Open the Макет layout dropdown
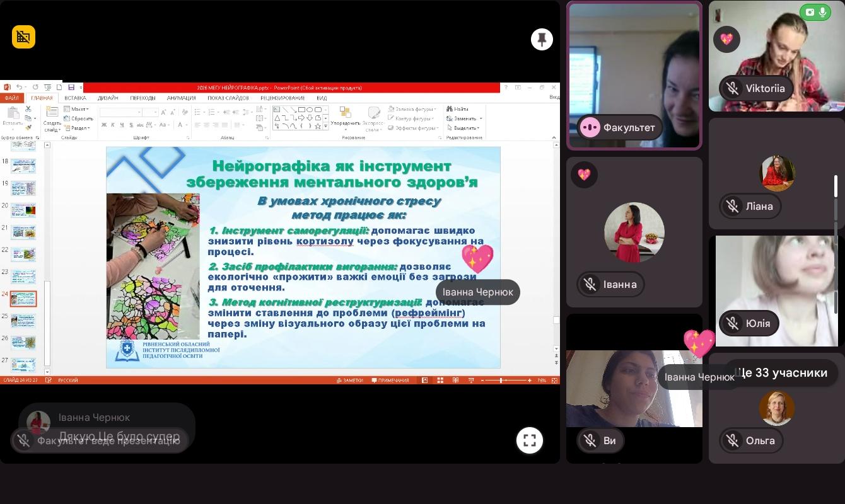Image resolution: width=845 pixels, height=504 pixels. click(76, 109)
